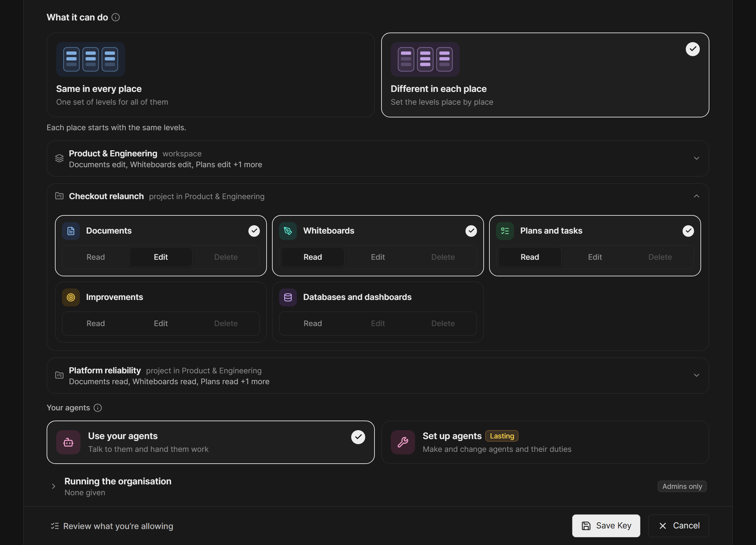Screen dimensions: 756x545
Task: Select the Different in each place card
Action: coord(545,75)
